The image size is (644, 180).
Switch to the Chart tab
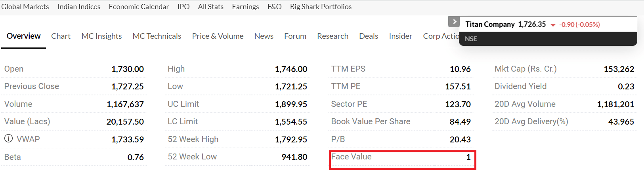(x=61, y=36)
